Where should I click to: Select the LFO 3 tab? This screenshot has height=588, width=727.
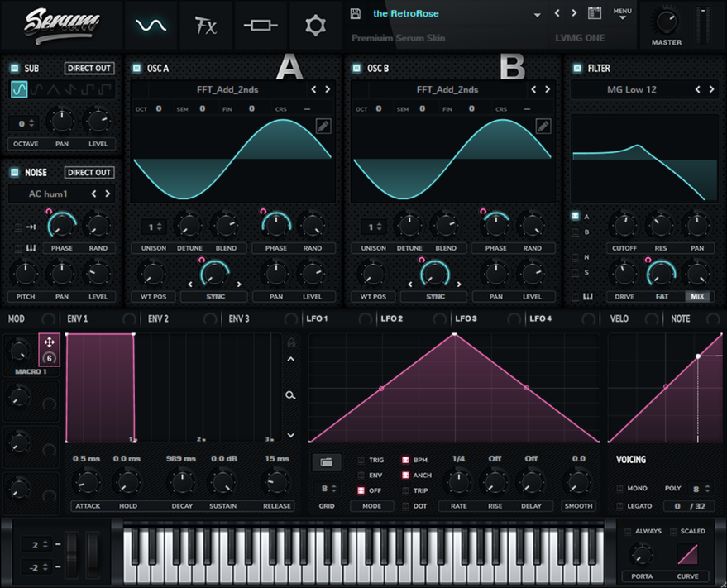pos(466,318)
